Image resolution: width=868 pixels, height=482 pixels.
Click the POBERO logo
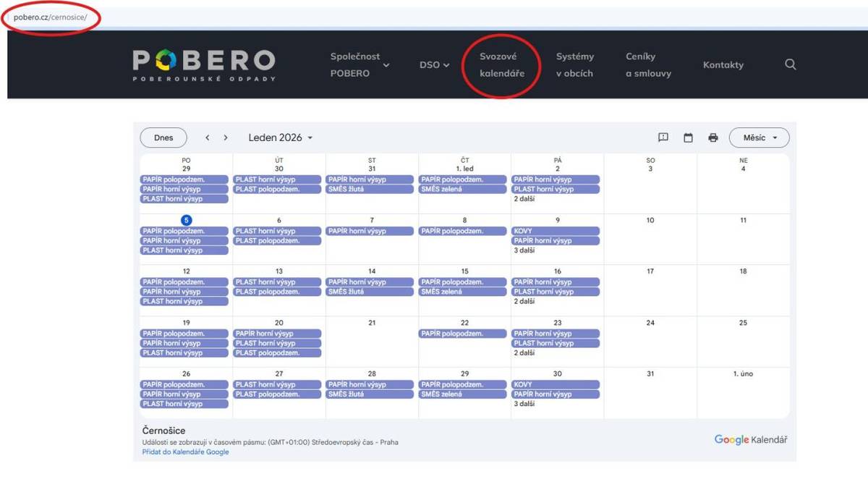(204, 64)
